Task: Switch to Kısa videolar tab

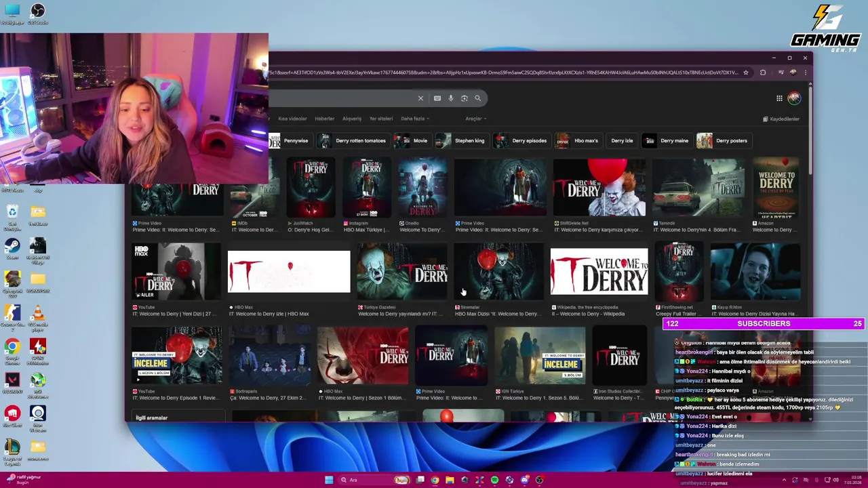Action: (292, 119)
